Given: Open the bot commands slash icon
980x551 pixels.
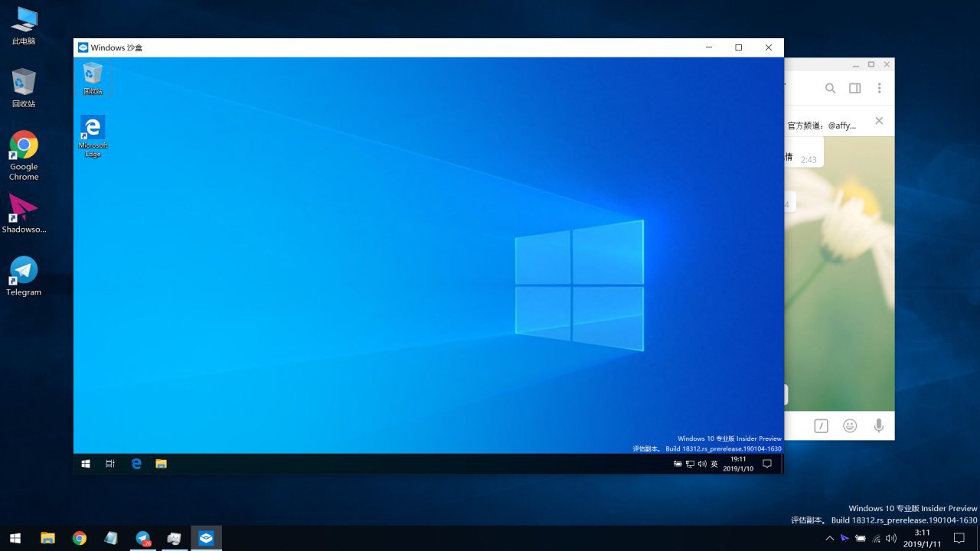Looking at the screenshot, I should (x=821, y=426).
